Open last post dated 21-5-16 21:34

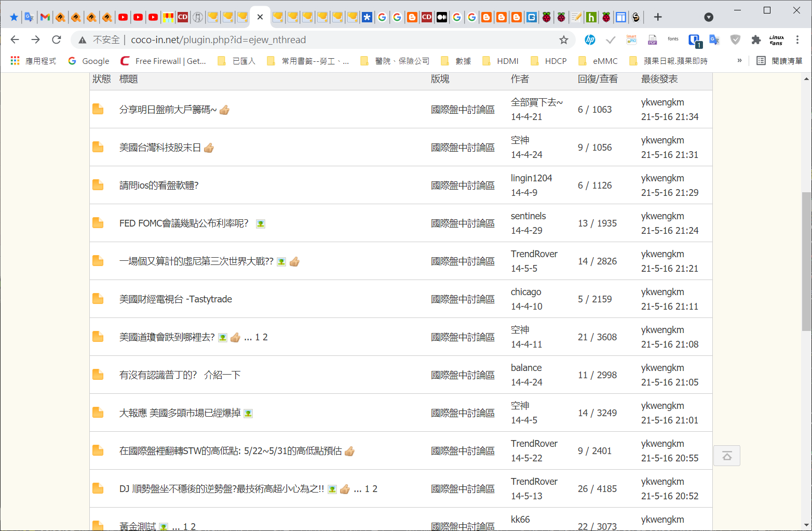[670, 117]
